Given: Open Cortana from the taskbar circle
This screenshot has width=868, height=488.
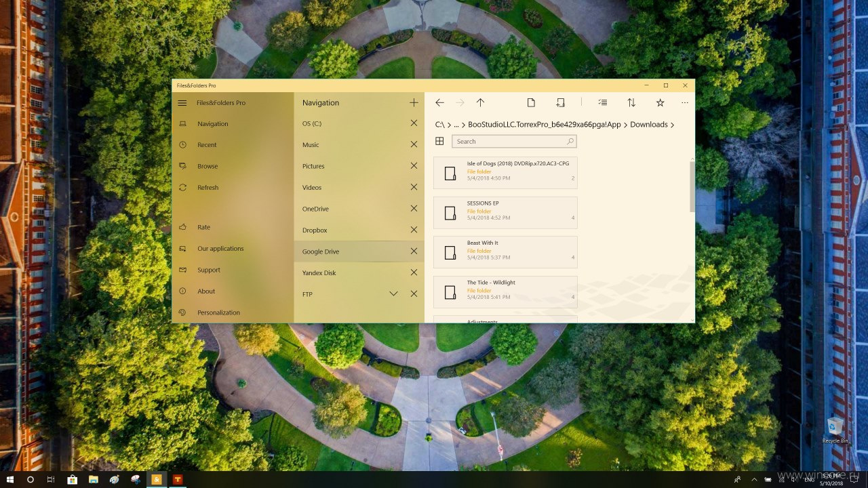Looking at the screenshot, I should coord(31,479).
